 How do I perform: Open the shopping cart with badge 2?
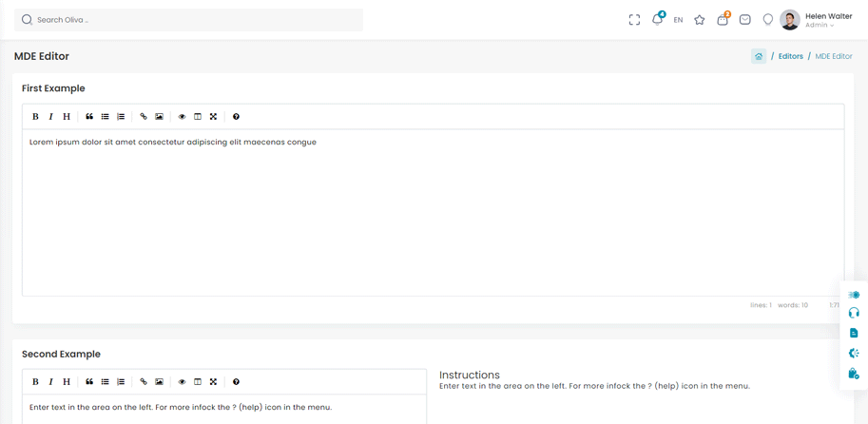(x=723, y=19)
